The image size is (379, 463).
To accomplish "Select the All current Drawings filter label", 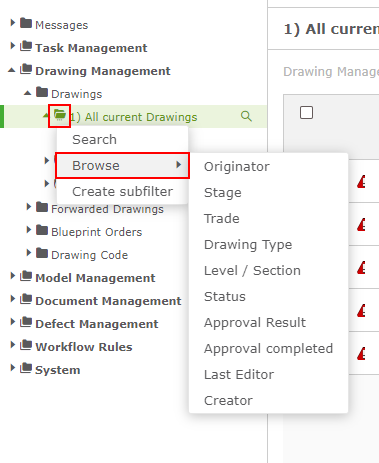I will [x=134, y=117].
